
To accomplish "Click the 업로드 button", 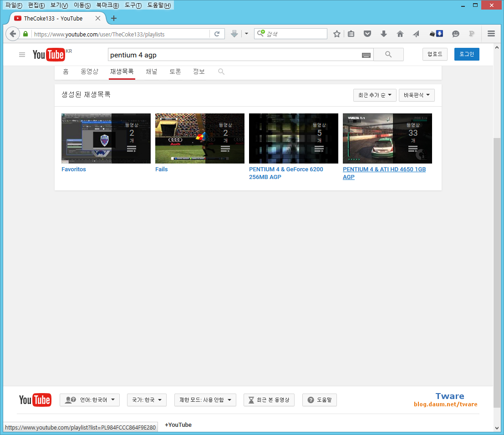I will click(435, 54).
